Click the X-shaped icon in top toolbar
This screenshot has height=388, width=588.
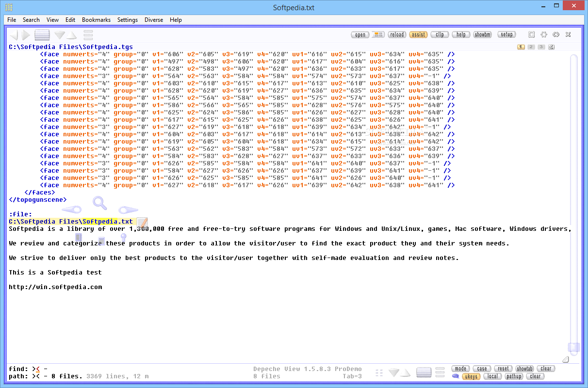coord(568,34)
